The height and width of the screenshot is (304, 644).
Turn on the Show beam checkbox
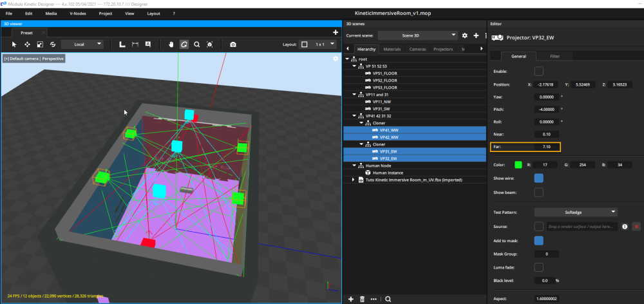[x=539, y=192]
